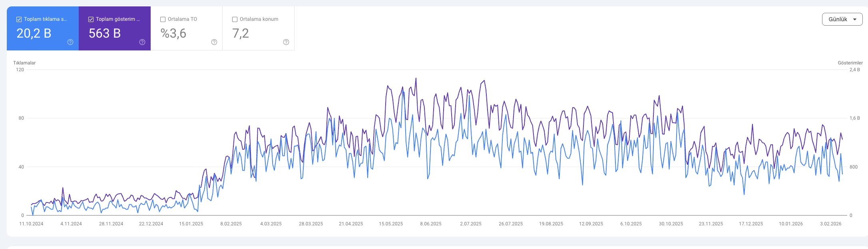Select the 7,2 average position value

tap(241, 33)
